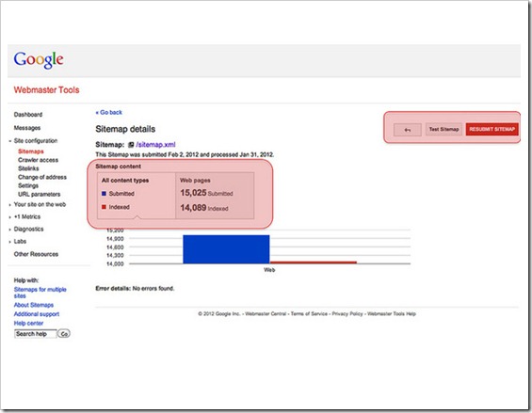Click the Web axis label

pyautogui.click(x=269, y=270)
